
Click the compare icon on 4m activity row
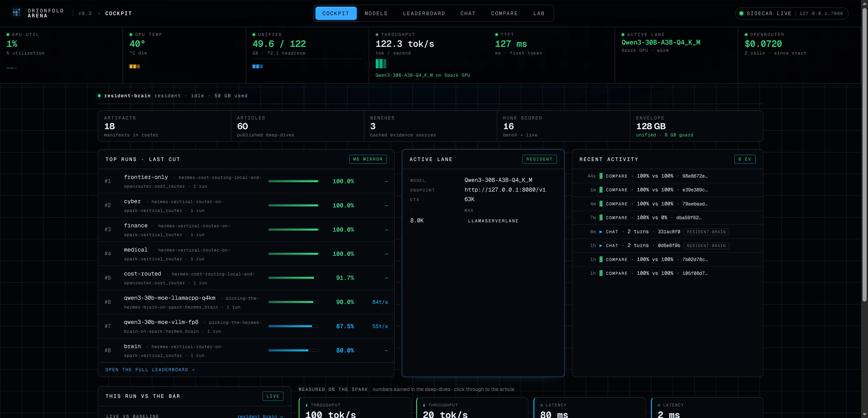pyautogui.click(x=601, y=204)
